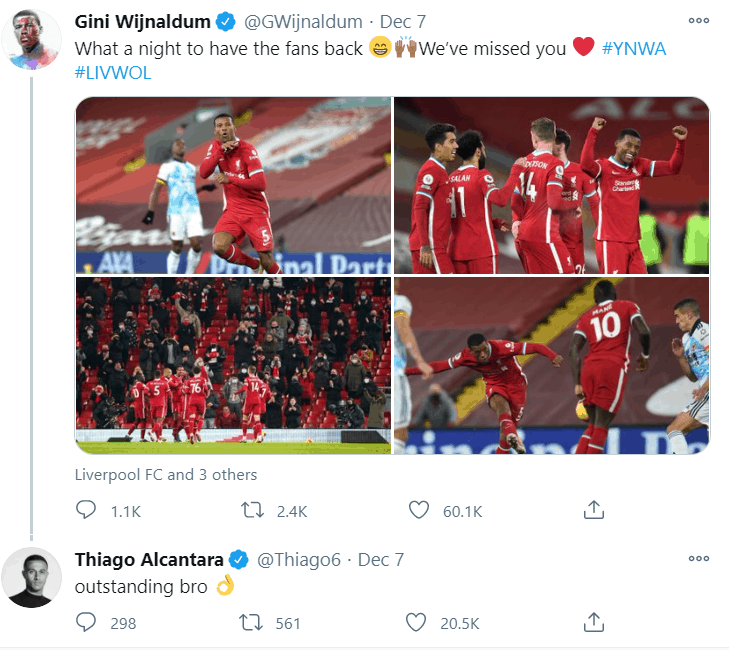Open photo of fans in the stands

pyautogui.click(x=233, y=366)
